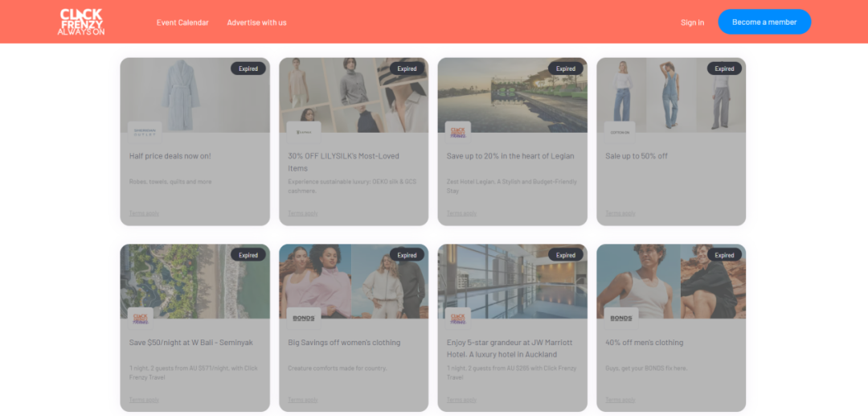
Task: Click the Sign in link
Action: 692,23
